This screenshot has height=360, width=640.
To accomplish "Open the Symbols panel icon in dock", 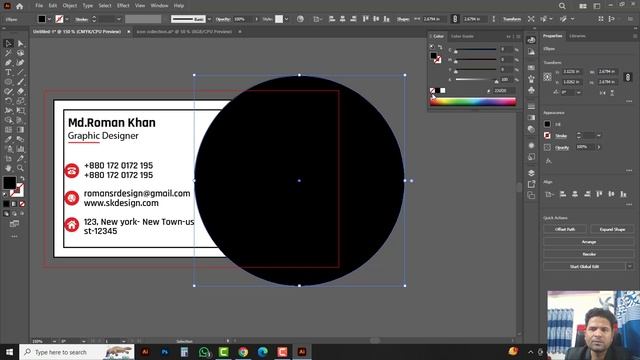I will [x=531, y=90].
